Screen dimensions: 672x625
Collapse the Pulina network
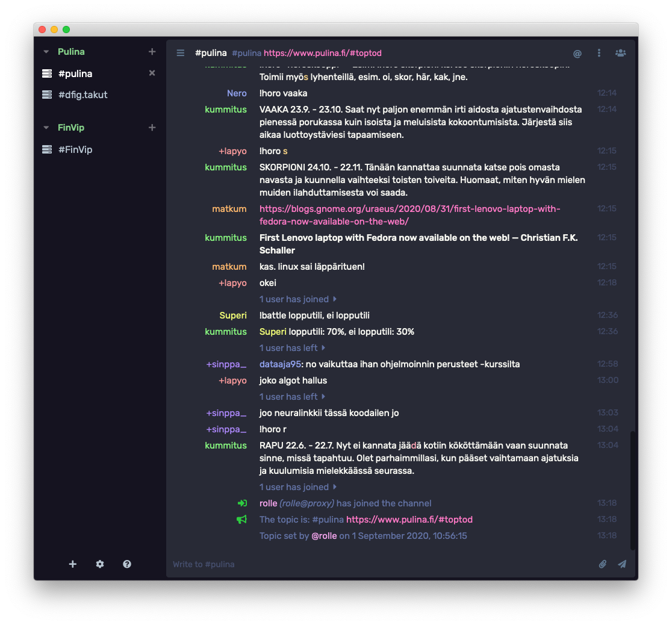click(x=46, y=52)
